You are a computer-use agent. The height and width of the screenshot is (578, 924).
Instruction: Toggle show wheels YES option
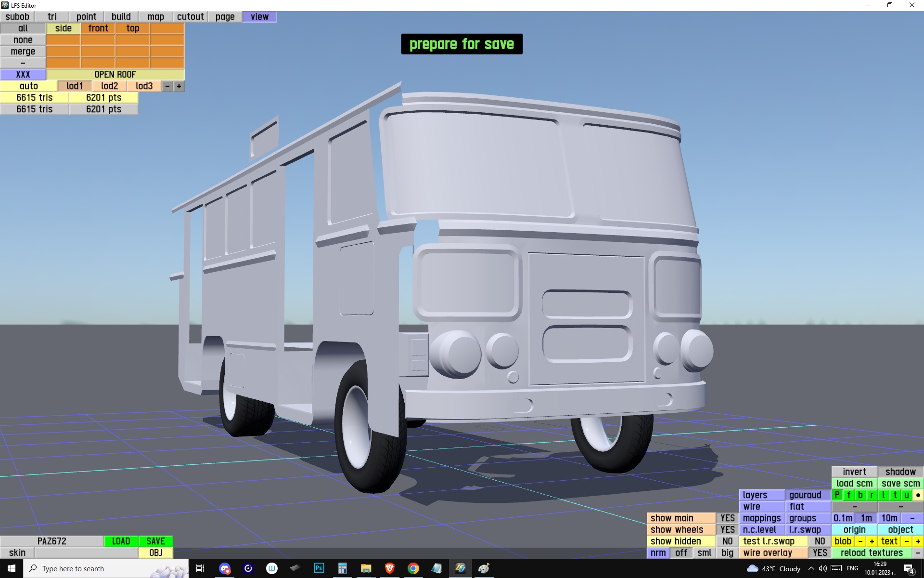point(727,530)
